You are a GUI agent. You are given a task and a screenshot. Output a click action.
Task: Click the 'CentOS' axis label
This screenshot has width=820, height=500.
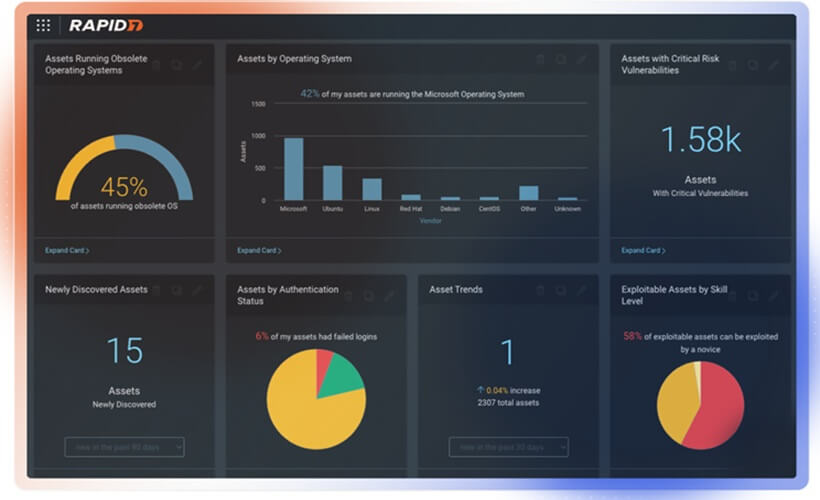[x=489, y=209]
